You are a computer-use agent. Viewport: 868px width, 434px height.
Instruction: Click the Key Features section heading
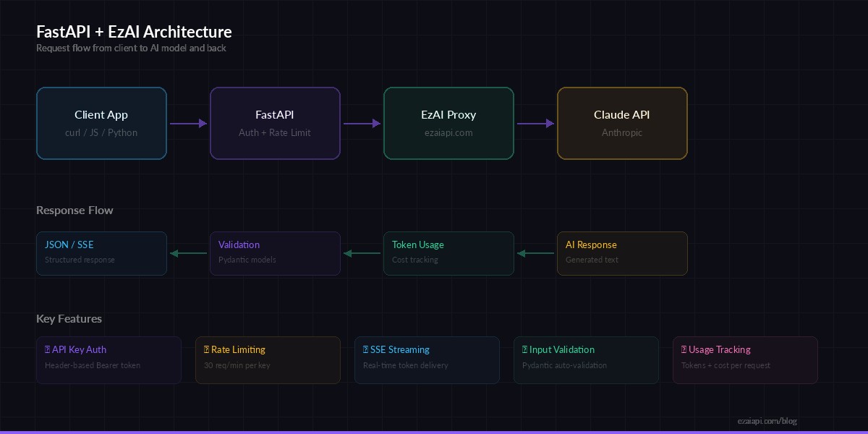tap(69, 318)
